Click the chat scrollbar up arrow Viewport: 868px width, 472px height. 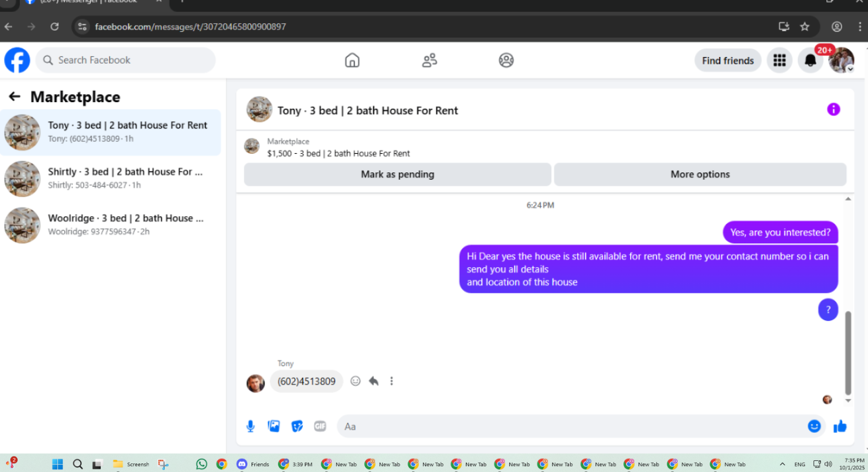click(848, 200)
